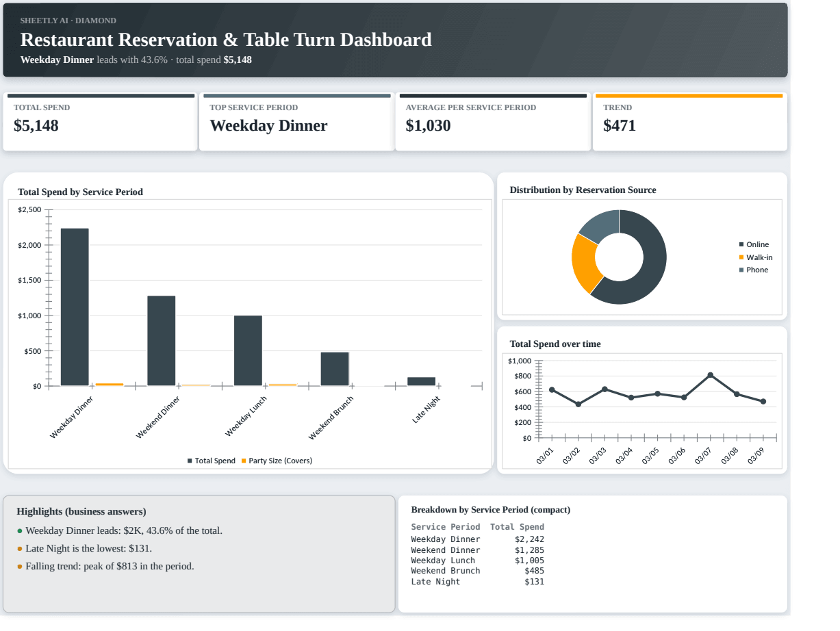Click the $2,500 y-axis label on bar chart
Viewport: 840px width, 631px height.
click(x=29, y=209)
